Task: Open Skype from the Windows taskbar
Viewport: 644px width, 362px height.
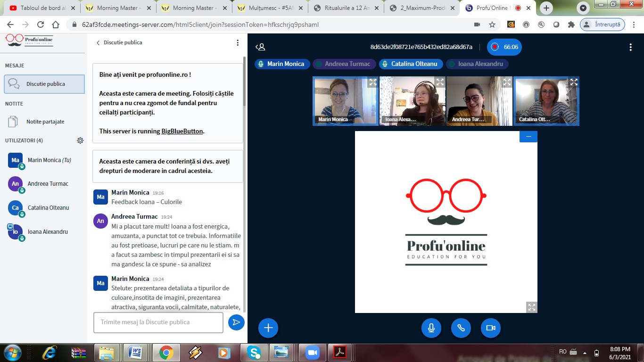Action: [x=254, y=352]
